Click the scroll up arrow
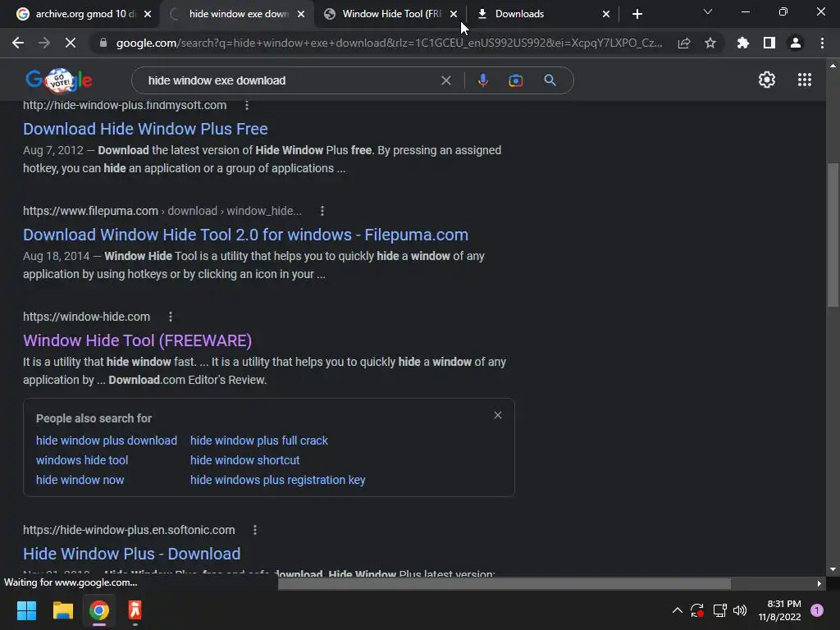Screen dimensions: 840x630 (833, 66)
